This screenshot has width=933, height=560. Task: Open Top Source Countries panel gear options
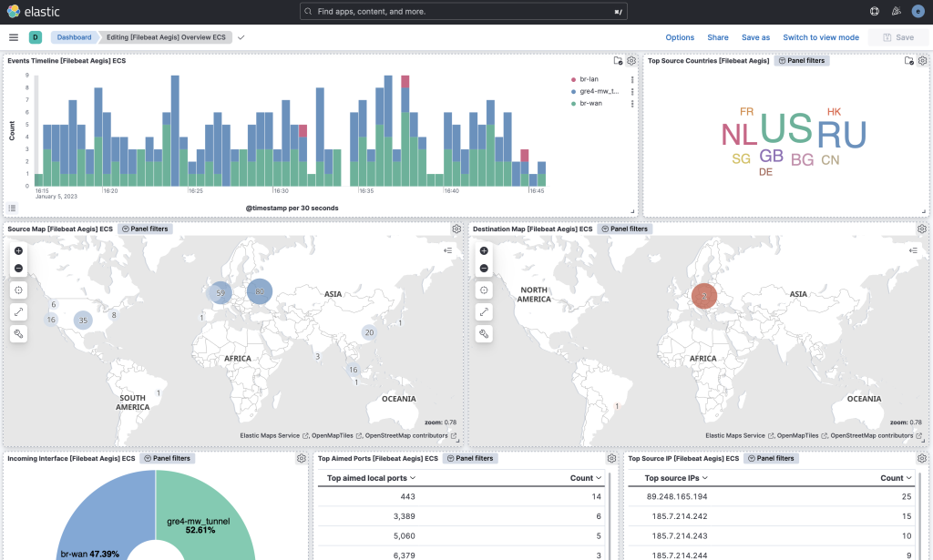pos(922,61)
